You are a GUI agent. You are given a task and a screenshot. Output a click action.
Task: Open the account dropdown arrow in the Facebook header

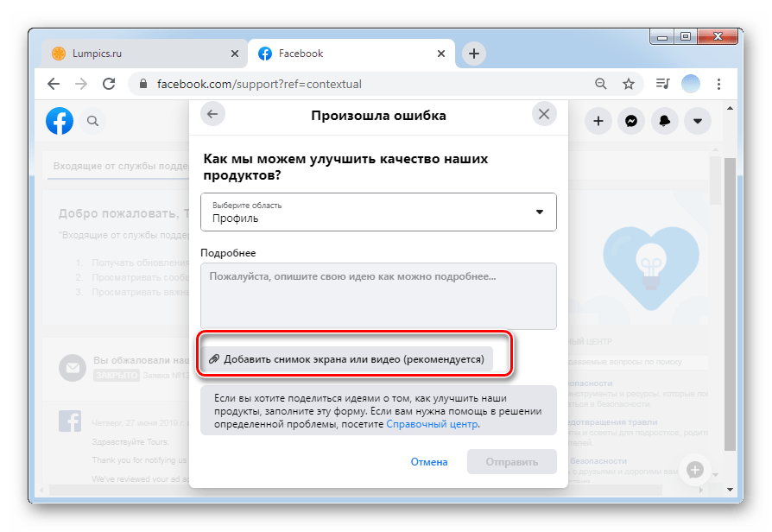(698, 121)
